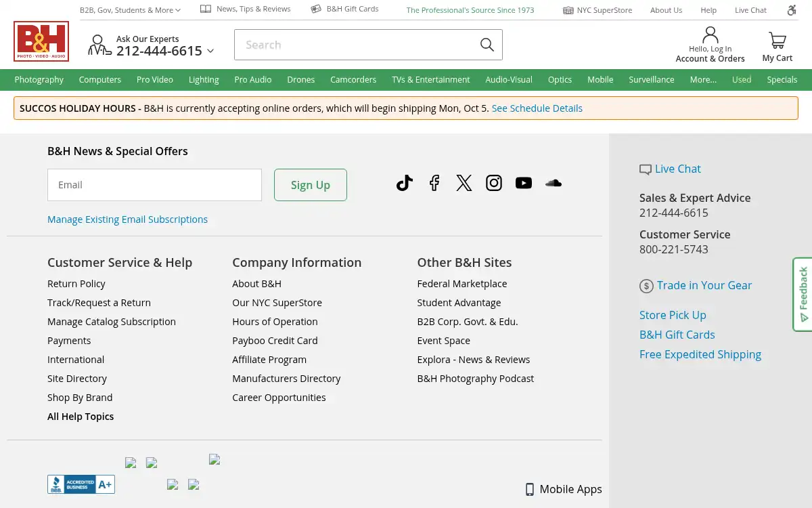Expand the phone number dropdown chevron
812x508 pixels.
210,51
